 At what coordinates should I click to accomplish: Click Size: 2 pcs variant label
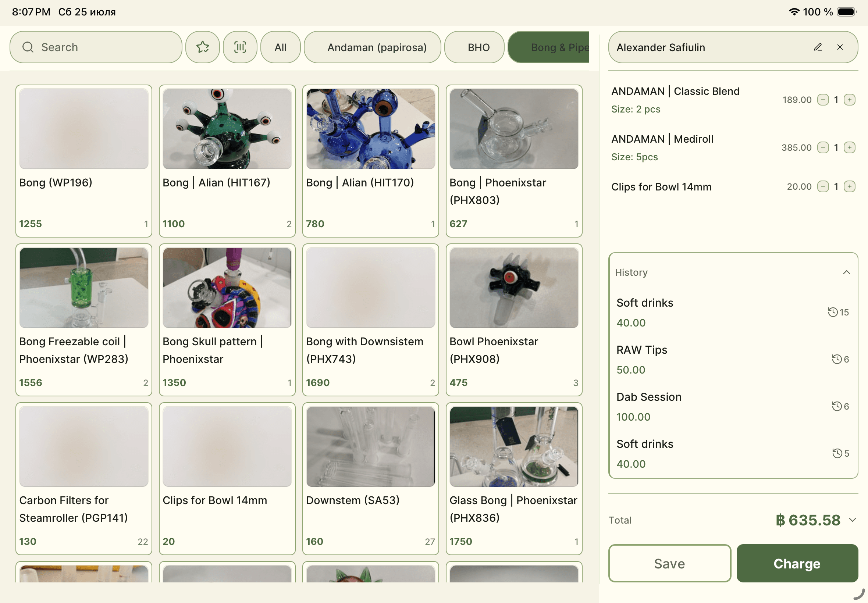636,109
